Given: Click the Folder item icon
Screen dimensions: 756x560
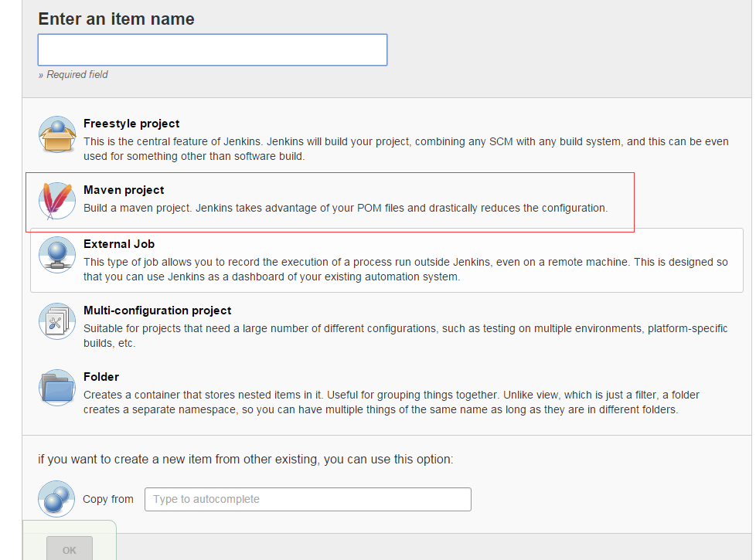Looking at the screenshot, I should coord(57,388).
